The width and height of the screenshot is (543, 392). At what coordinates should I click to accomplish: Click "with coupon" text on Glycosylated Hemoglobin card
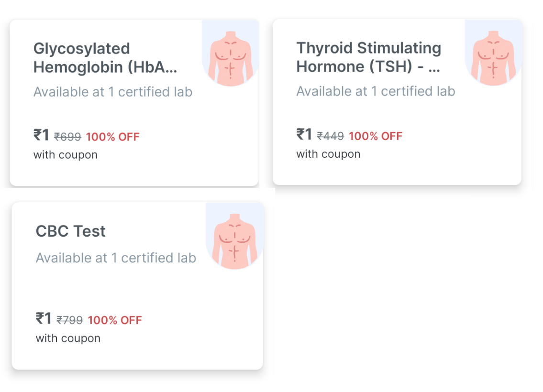66,155
